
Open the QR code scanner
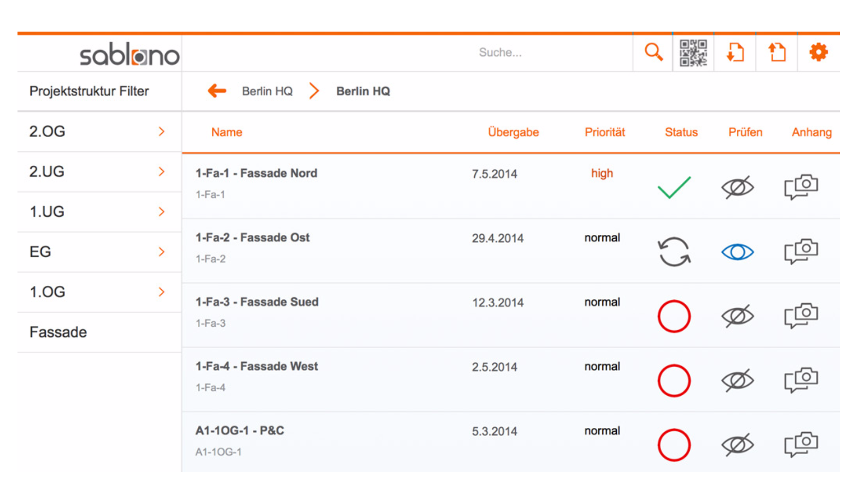693,53
